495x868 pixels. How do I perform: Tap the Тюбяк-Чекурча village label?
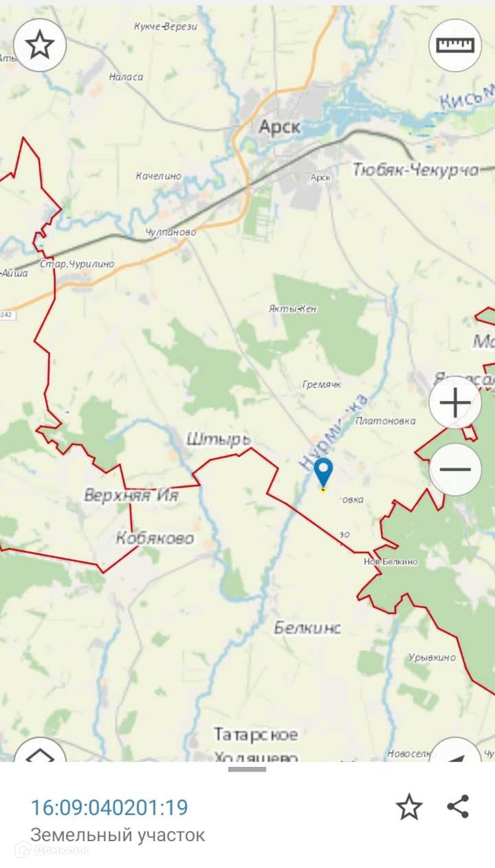coord(415,170)
